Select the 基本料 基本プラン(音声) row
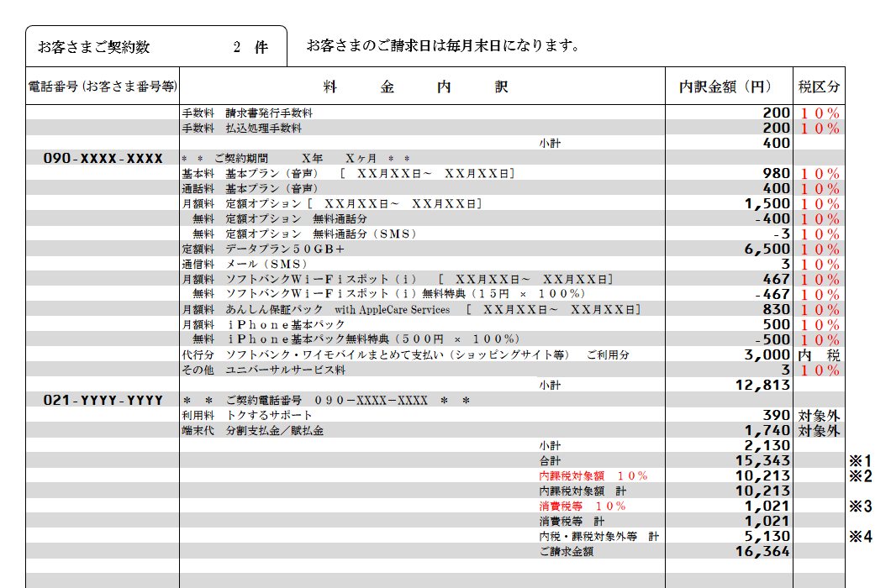 [x=348, y=173]
